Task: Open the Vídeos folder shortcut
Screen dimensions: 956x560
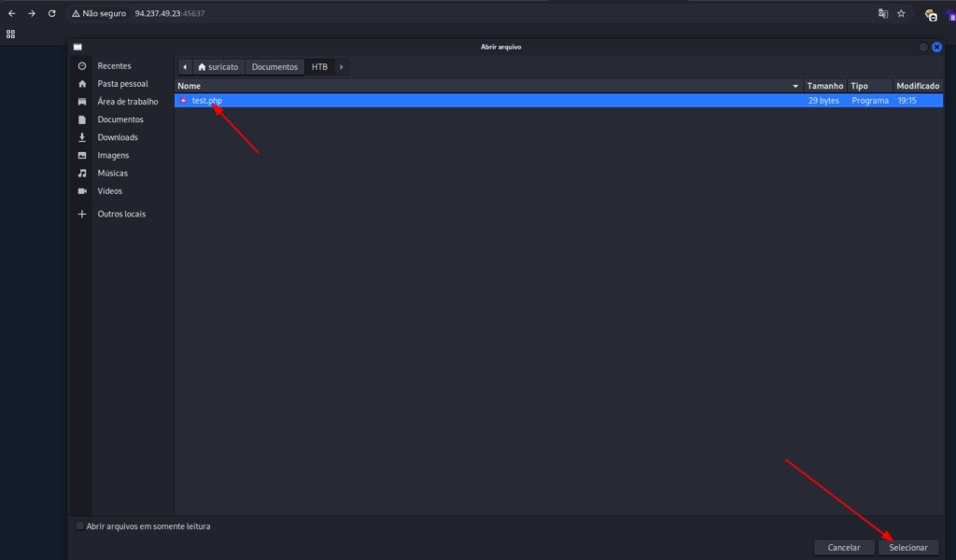Action: (x=109, y=190)
